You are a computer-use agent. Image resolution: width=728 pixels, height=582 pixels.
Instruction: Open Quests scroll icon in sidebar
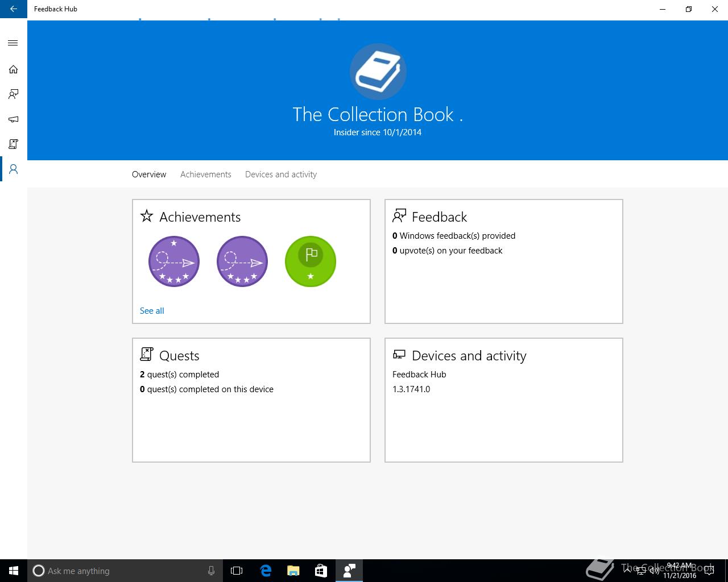(x=13, y=144)
